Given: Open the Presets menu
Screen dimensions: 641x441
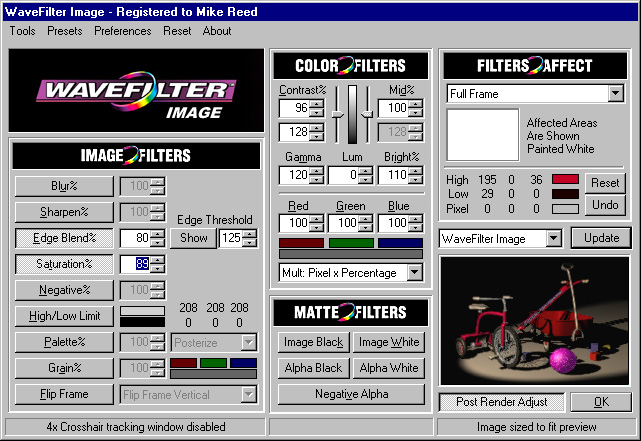Looking at the screenshot, I should pos(65,31).
